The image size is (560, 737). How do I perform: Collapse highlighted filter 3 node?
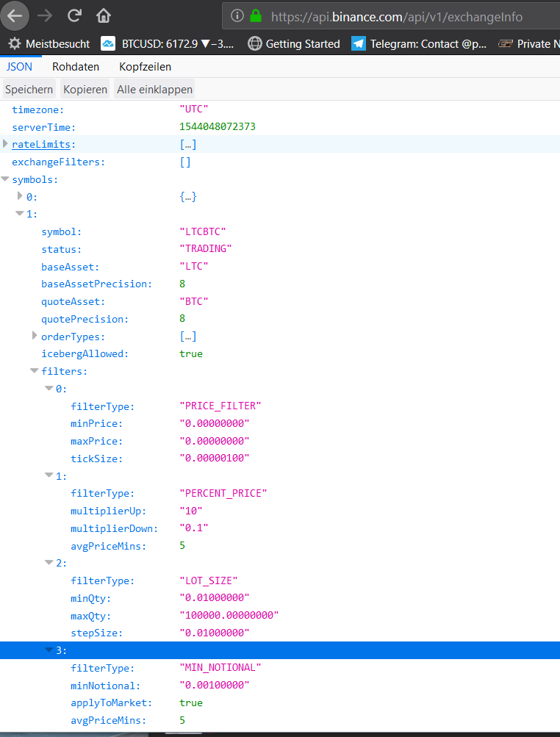pyautogui.click(x=49, y=650)
